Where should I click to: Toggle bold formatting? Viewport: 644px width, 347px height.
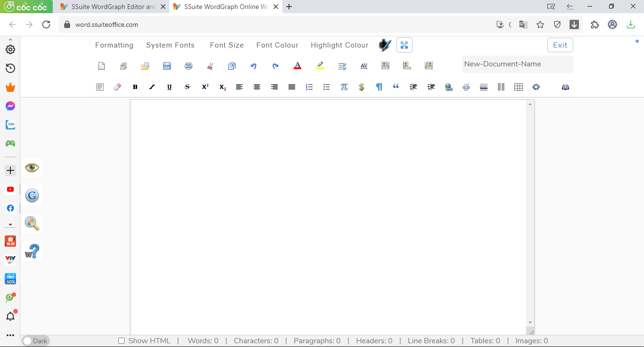coord(135,87)
